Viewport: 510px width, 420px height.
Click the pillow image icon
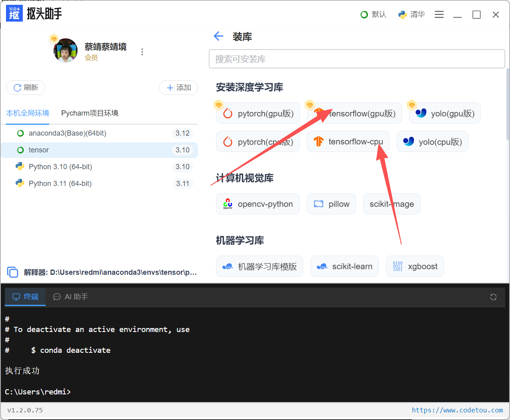[x=318, y=204]
